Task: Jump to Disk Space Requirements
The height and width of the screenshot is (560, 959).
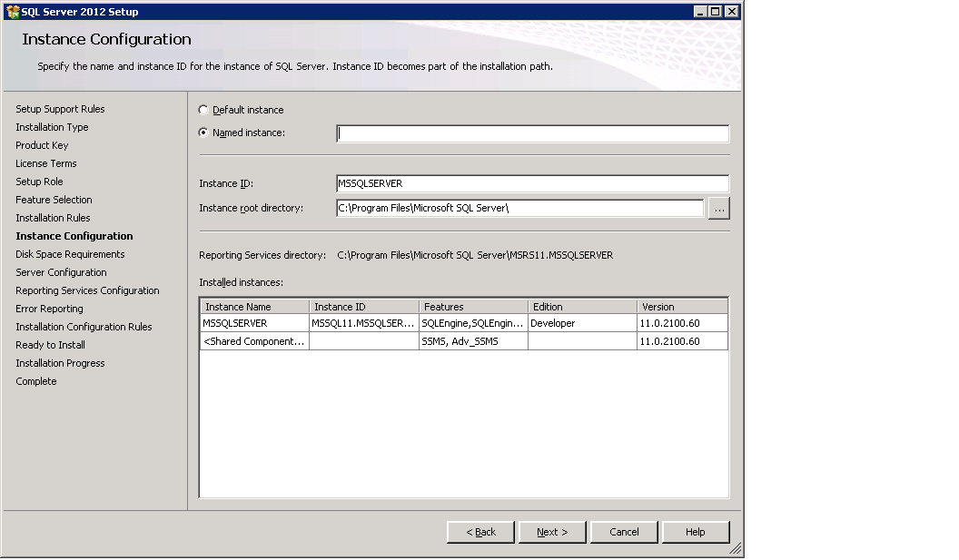Action: click(x=67, y=254)
